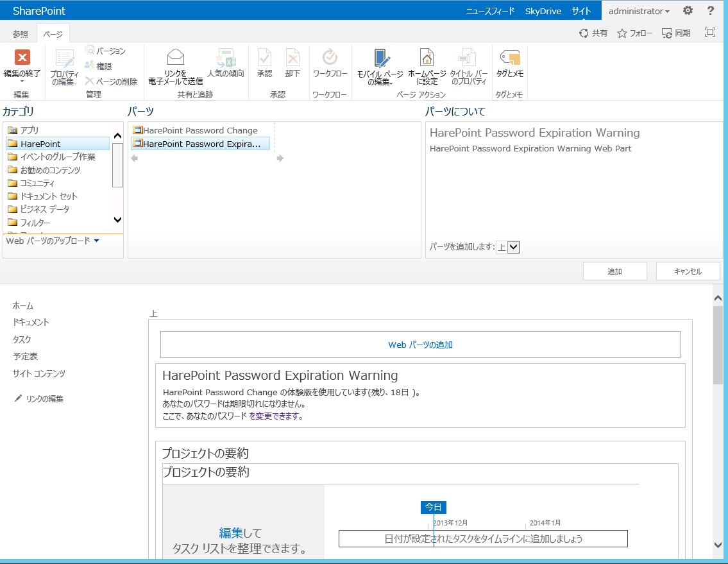Viewport: 728px width, 564px height.
Task: Select the ページ ribbon tab
Action: [53, 34]
